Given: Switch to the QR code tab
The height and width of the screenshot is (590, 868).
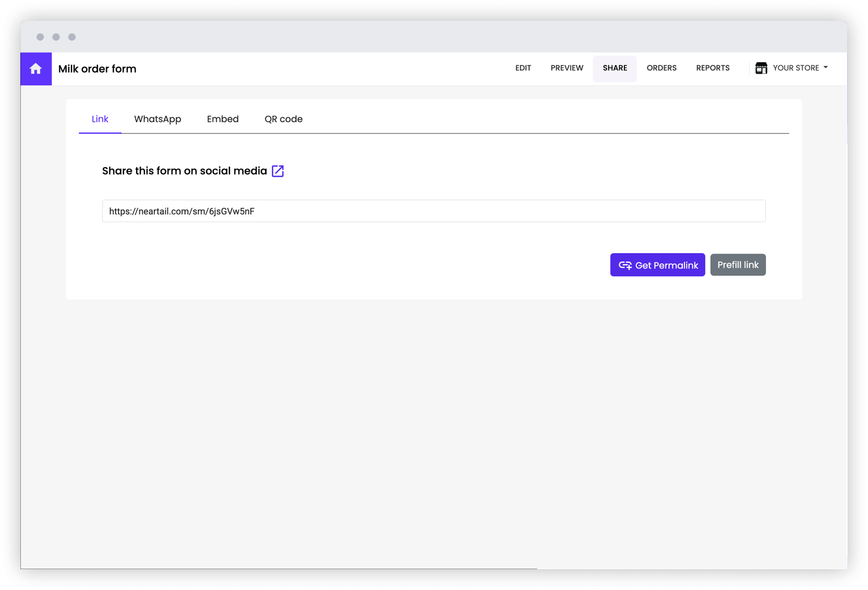Looking at the screenshot, I should point(283,119).
